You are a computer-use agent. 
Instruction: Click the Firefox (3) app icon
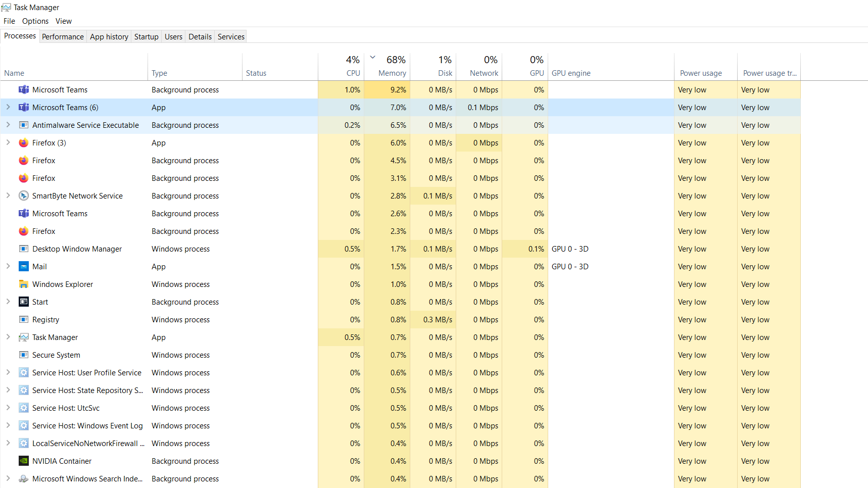(24, 143)
